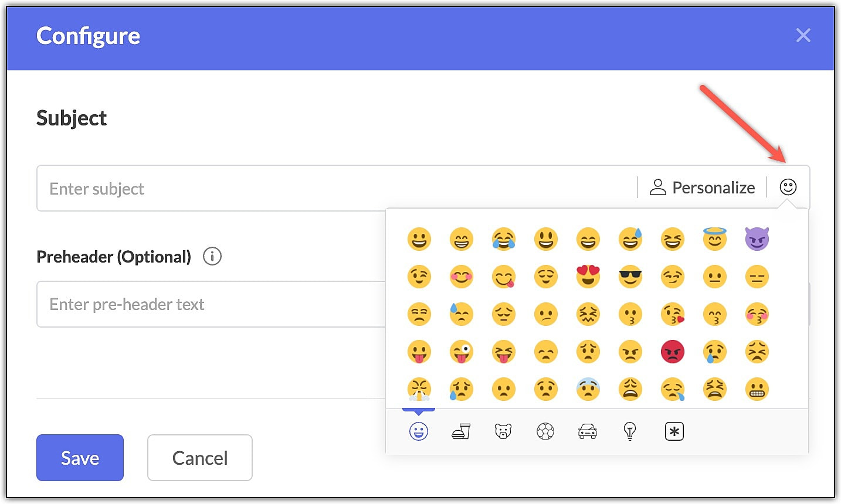Select the kissing heart emoji

coord(672,314)
